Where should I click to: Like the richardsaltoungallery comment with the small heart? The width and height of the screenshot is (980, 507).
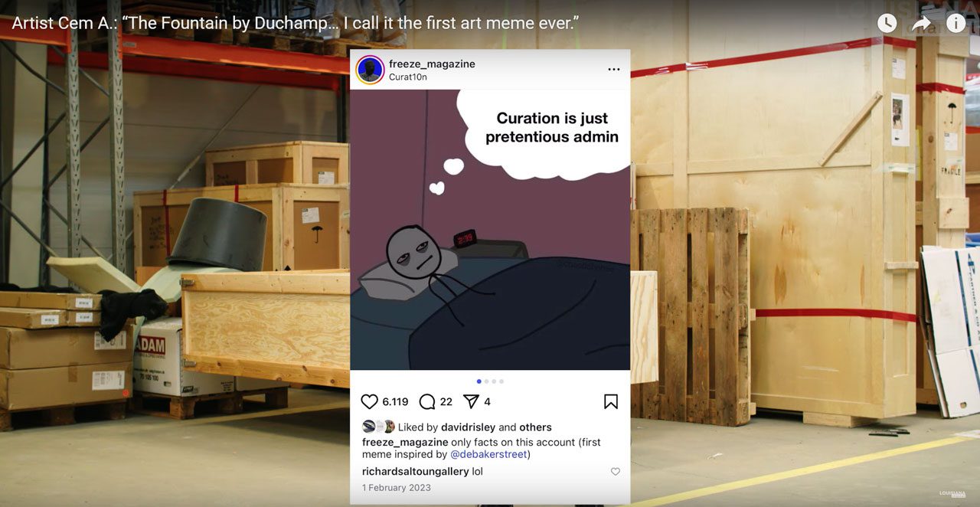point(615,472)
